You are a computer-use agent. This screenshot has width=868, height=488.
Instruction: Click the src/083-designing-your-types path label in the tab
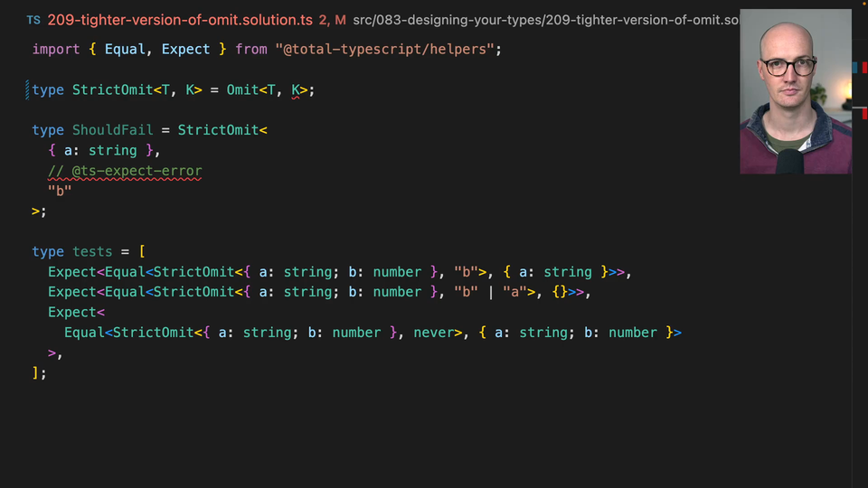pos(542,19)
